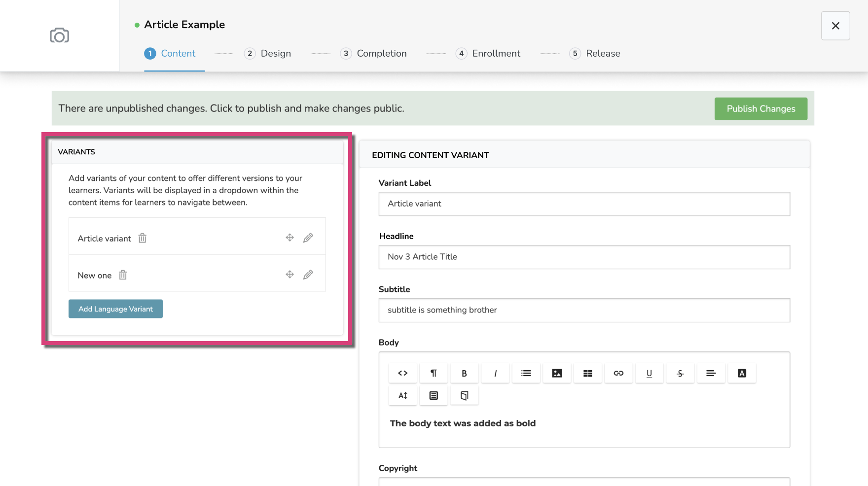Toggle bold formatting in body editor

pyautogui.click(x=464, y=373)
